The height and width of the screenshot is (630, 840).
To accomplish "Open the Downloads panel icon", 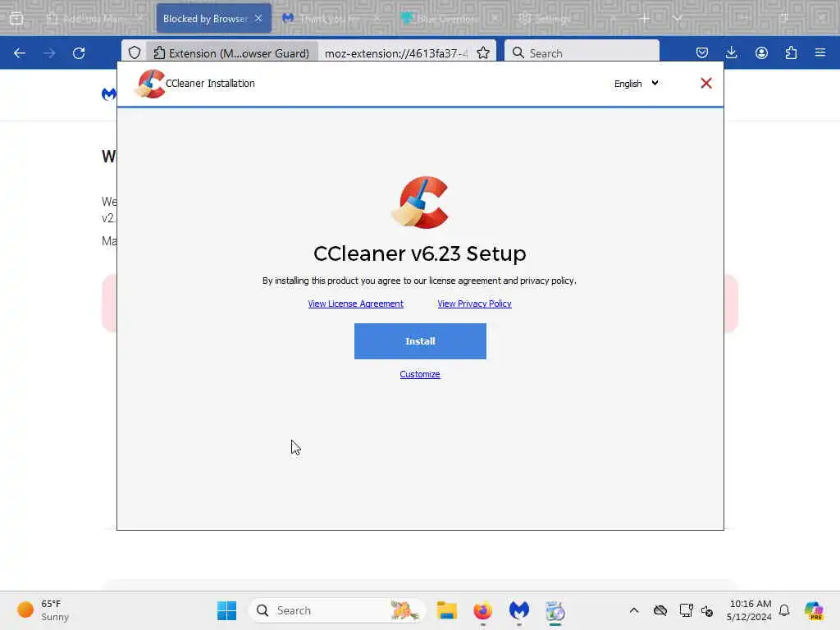I will click(731, 52).
